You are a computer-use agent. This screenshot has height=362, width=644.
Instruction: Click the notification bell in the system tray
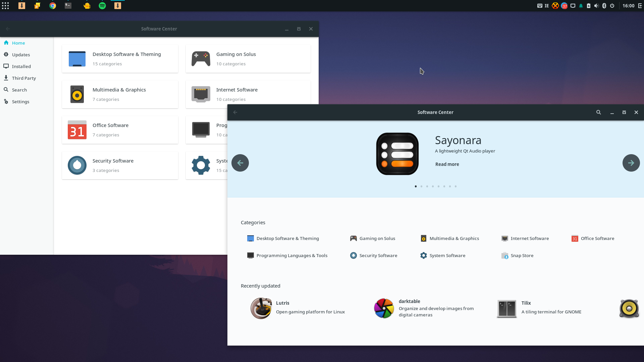[581, 6]
